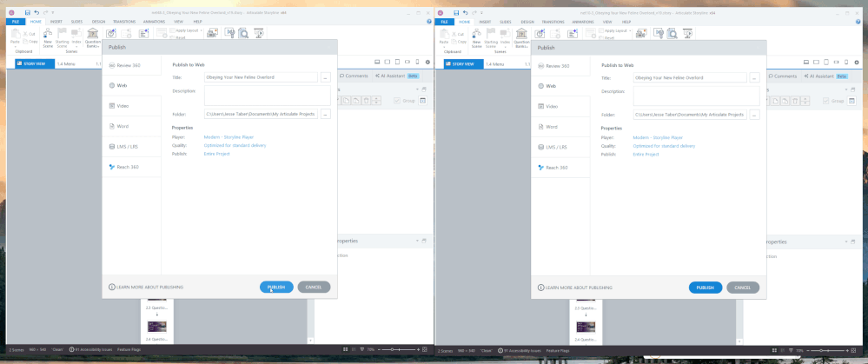Open Entire Project link in left dialog
The image size is (868, 364).
click(x=217, y=154)
